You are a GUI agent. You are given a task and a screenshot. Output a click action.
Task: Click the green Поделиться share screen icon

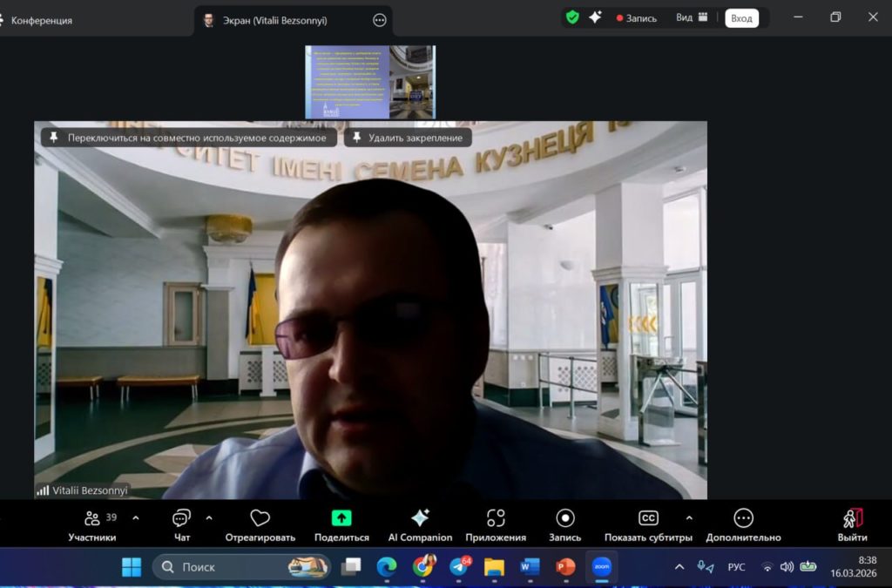(x=341, y=518)
